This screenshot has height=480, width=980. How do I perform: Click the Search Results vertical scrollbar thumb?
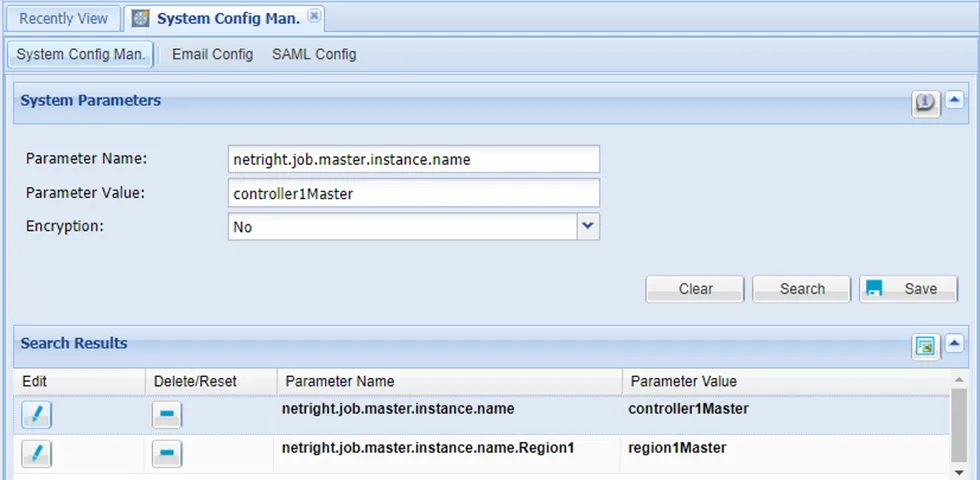click(959, 426)
